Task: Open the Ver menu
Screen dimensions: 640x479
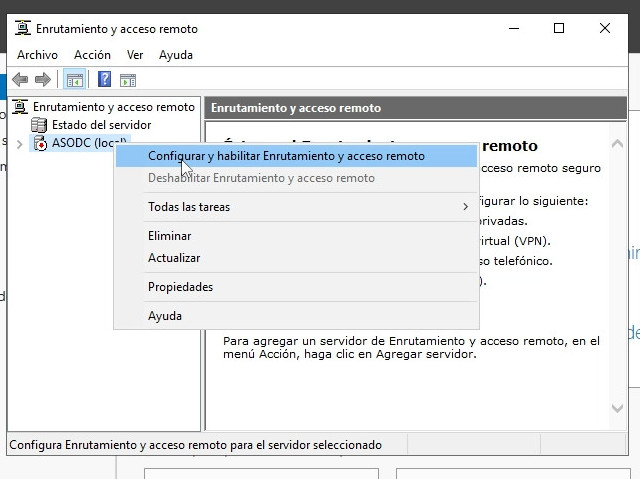Action: pos(135,55)
